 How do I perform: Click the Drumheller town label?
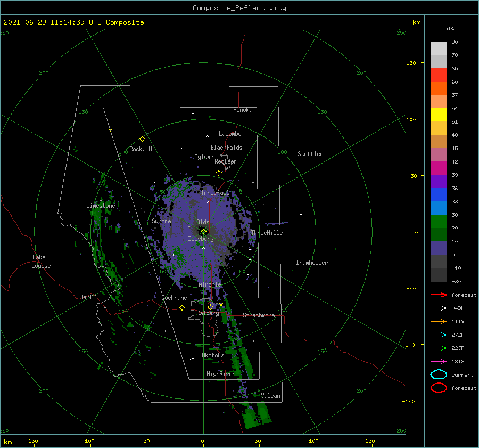(312, 263)
